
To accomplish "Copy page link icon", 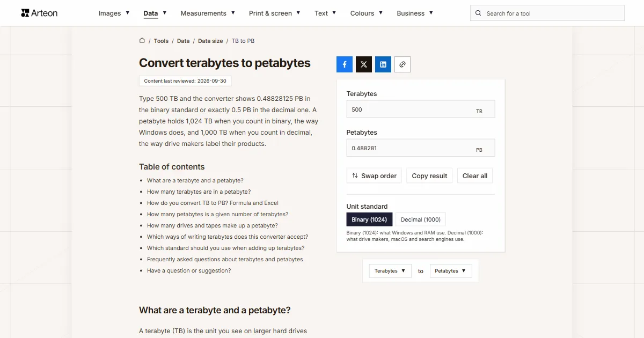I will click(x=402, y=64).
